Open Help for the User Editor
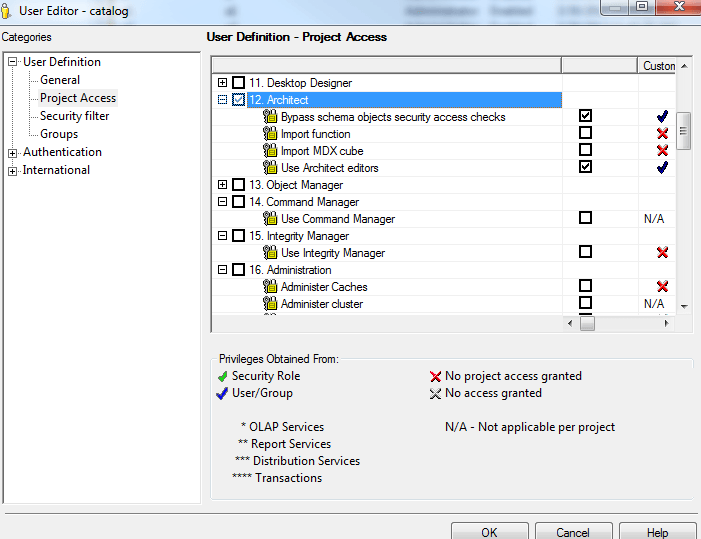Screen dimensions: 701x539 657,532
